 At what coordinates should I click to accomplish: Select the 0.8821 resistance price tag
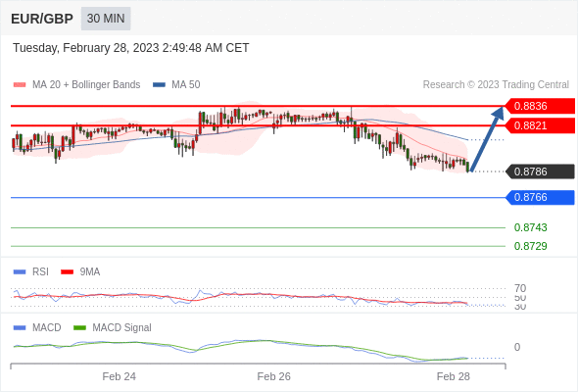tap(540, 125)
